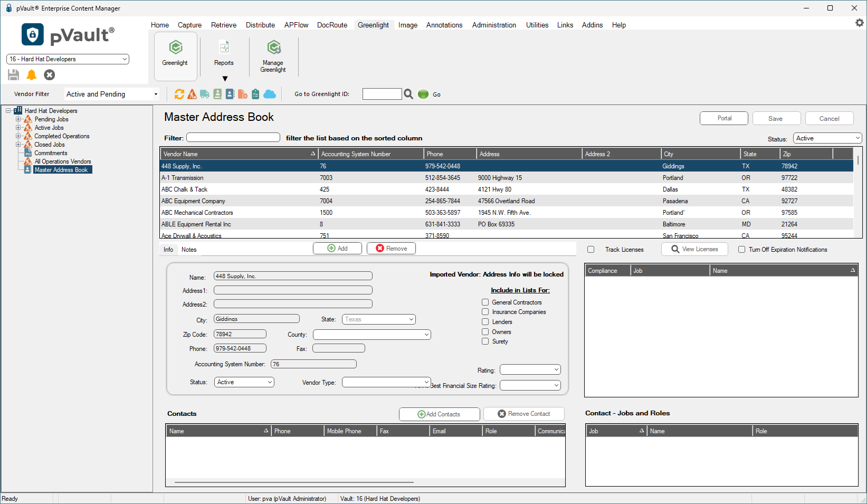
Task: Check the Insurance Companies checkbox
Action: pos(485,312)
